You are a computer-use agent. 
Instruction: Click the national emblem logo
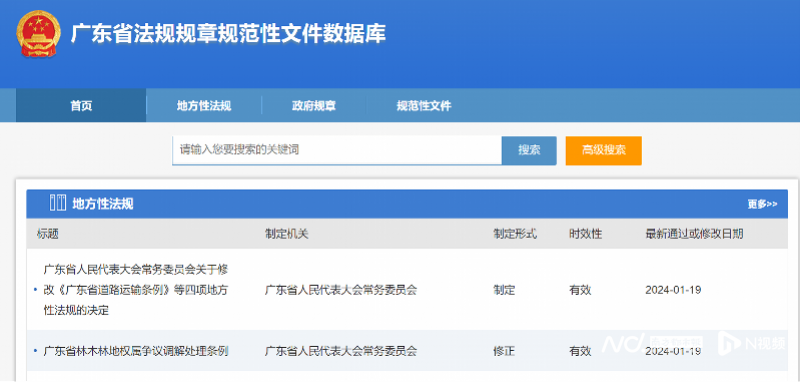point(38,34)
